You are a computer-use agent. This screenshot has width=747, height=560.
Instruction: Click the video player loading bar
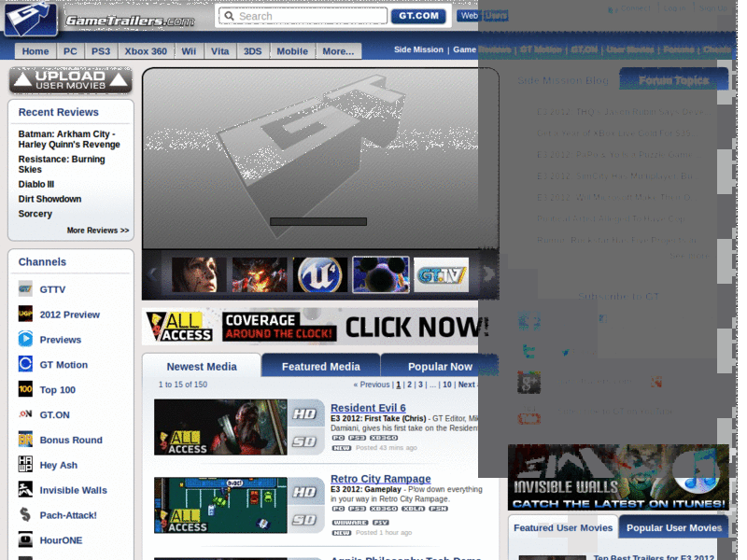point(318,221)
